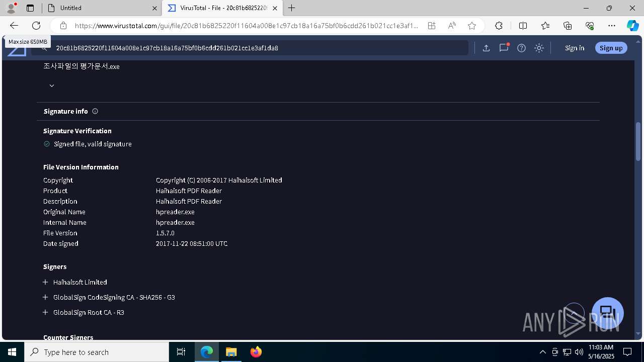Go back to previous page
This screenshot has height=362, width=644.
(14, 26)
